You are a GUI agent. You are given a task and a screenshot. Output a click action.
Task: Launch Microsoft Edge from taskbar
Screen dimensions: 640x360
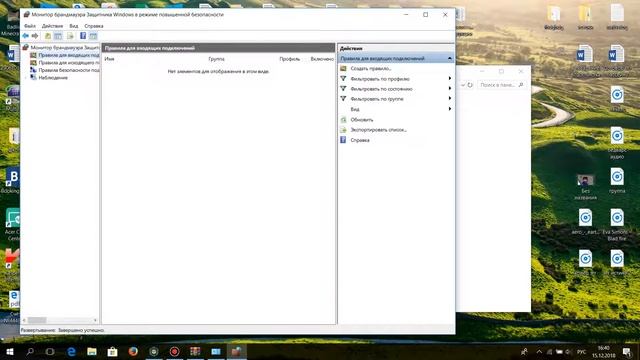(x=71, y=351)
